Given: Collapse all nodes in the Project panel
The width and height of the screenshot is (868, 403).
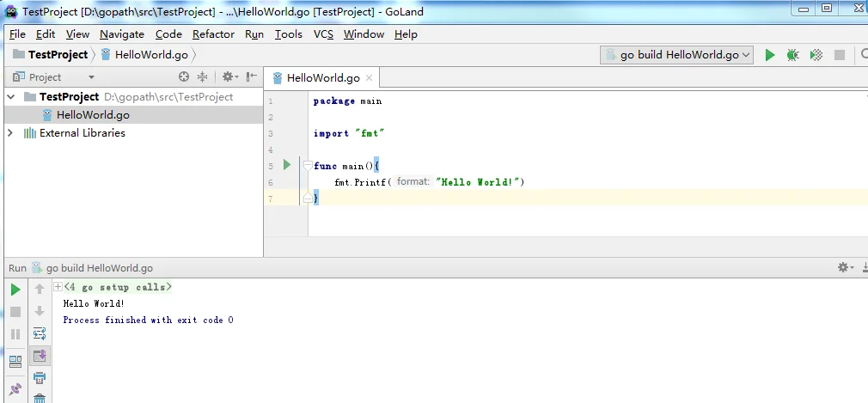Looking at the screenshot, I should click(203, 77).
